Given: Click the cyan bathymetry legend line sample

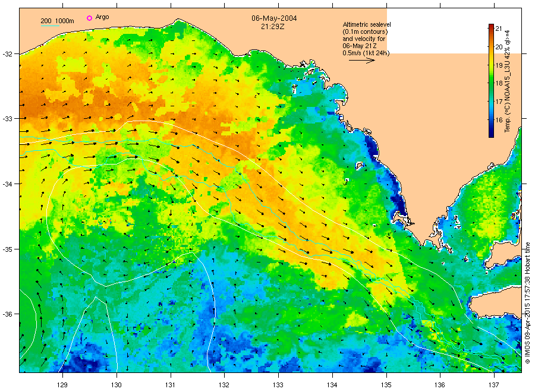Looking at the screenshot, I should [x=50, y=26].
